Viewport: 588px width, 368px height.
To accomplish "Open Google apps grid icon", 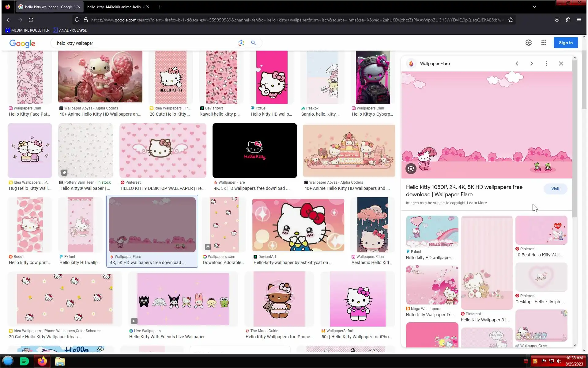I will click(544, 43).
